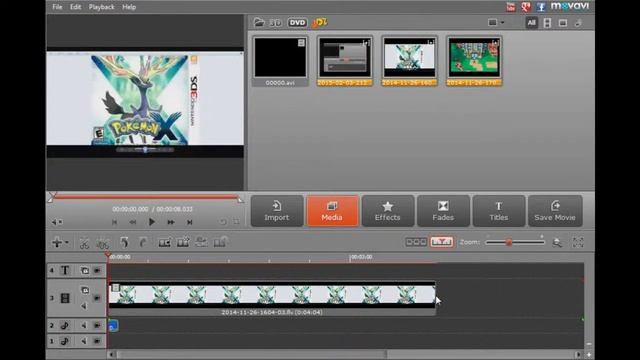The image size is (640, 360).
Task: Toggle loop playback icon
Action: (222, 222)
